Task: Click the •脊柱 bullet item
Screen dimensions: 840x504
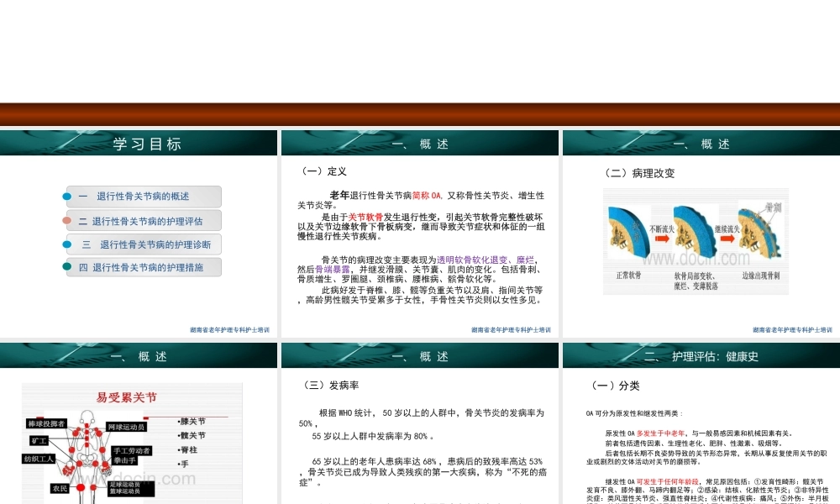Action: pyautogui.click(x=187, y=450)
